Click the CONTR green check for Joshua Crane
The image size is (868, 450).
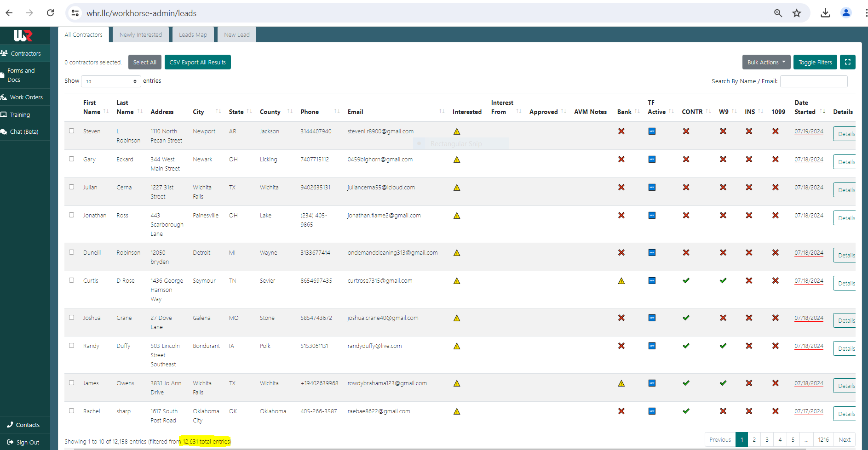[x=686, y=318]
